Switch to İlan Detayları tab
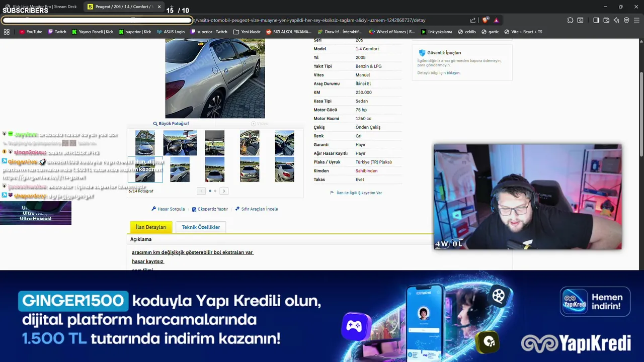The width and height of the screenshot is (644, 362). pyautogui.click(x=151, y=227)
